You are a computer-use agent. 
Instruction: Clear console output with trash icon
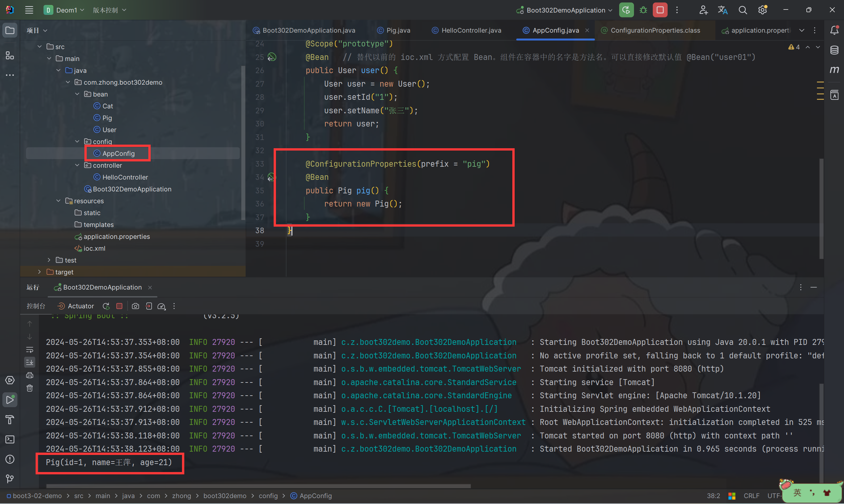click(x=30, y=388)
